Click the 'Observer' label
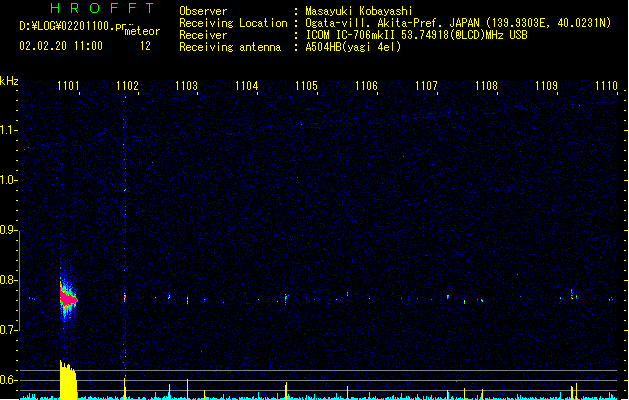 [x=203, y=11]
